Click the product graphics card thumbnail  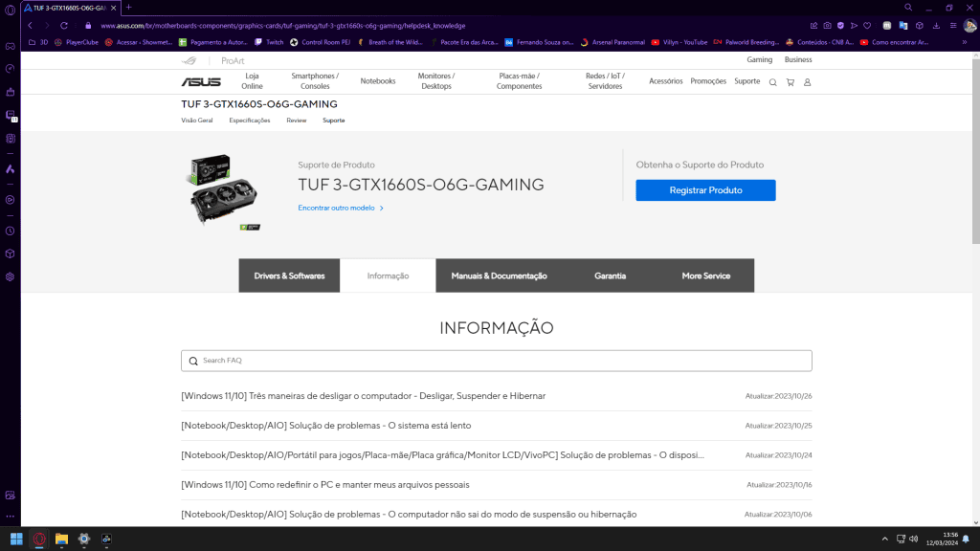(223, 191)
